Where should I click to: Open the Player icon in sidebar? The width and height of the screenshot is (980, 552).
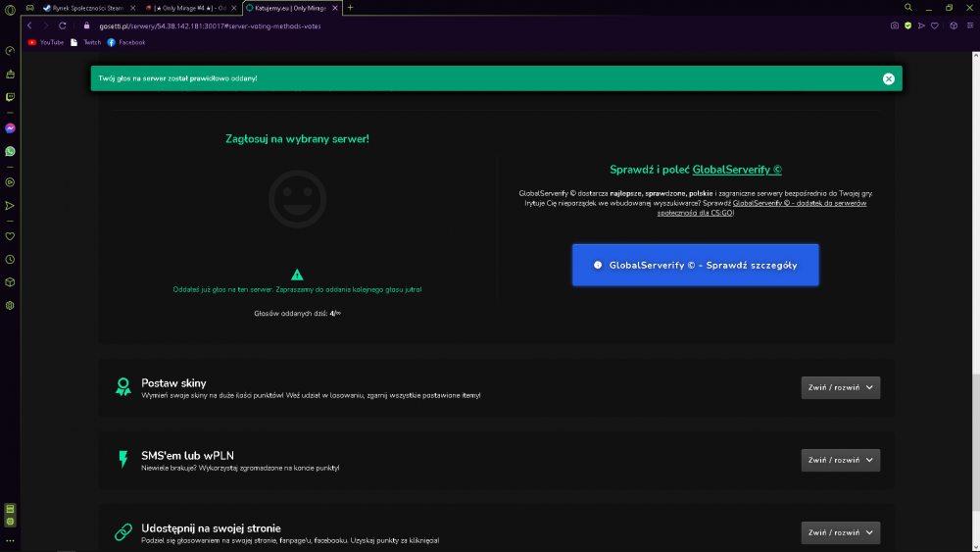[10, 182]
